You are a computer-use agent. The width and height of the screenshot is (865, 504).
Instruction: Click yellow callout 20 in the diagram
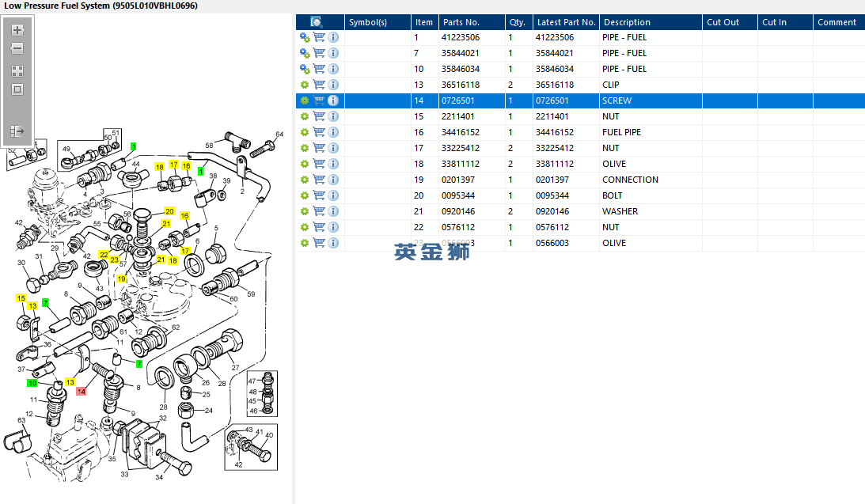pyautogui.click(x=169, y=211)
